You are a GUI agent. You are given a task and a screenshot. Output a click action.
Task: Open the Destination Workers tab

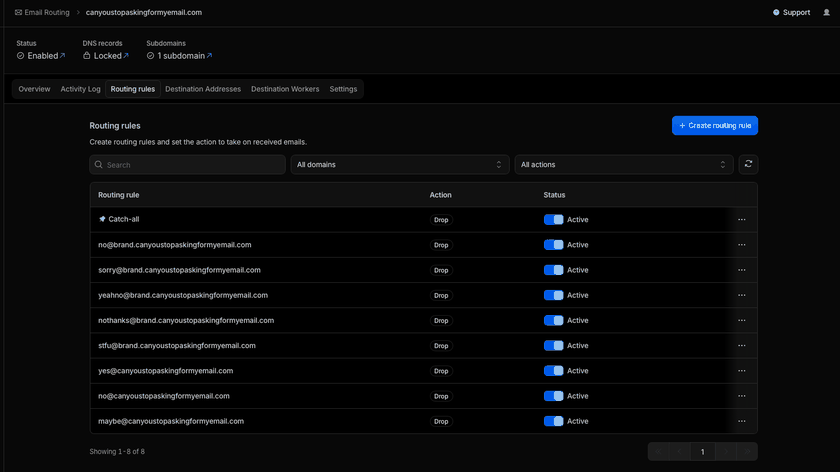(285, 89)
